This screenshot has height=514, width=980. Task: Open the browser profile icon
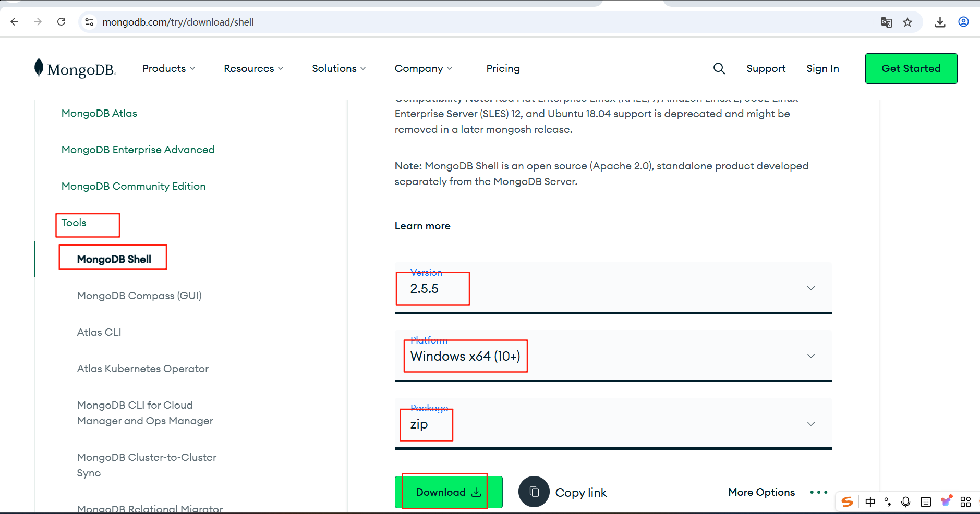[x=963, y=22]
